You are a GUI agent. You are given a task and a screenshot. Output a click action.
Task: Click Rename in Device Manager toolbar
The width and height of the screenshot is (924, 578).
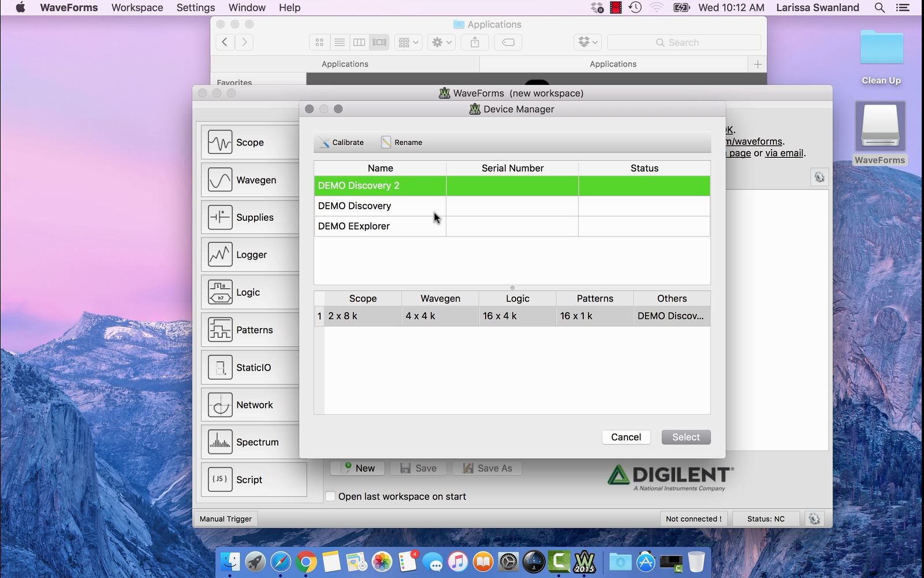click(x=402, y=142)
